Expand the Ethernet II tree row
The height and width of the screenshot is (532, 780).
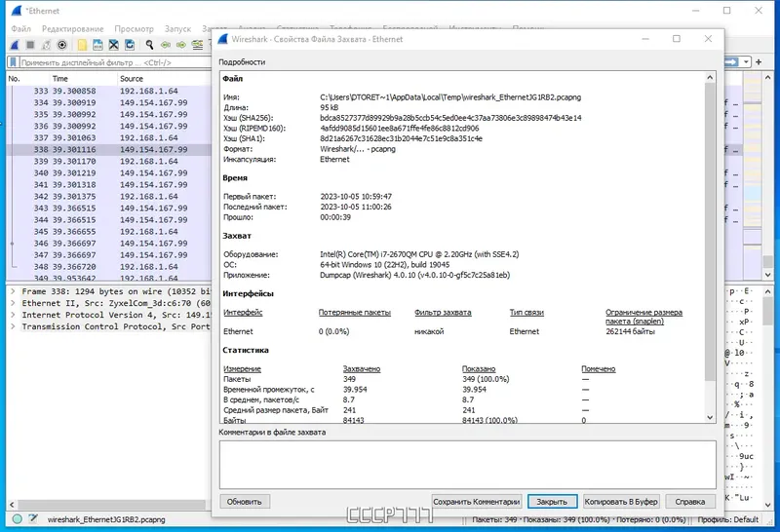coord(13,303)
